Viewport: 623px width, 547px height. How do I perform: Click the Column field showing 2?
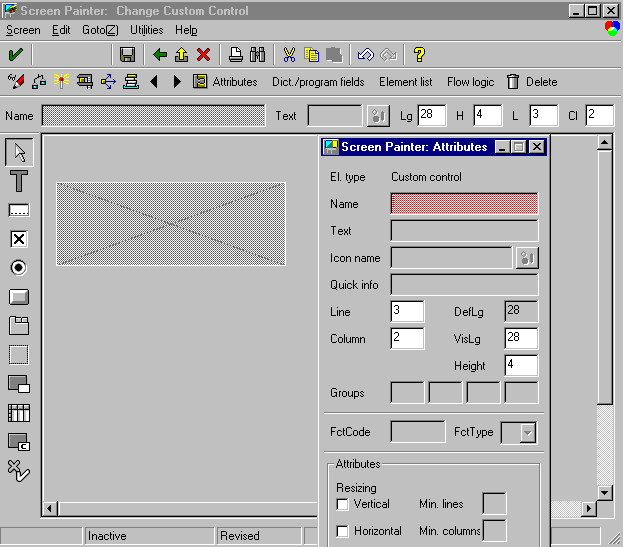coord(407,338)
